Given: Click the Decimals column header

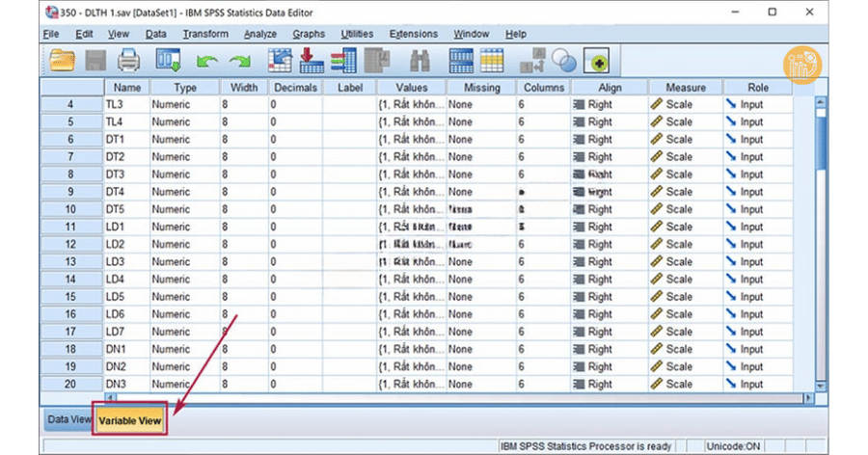Looking at the screenshot, I should 296,88.
